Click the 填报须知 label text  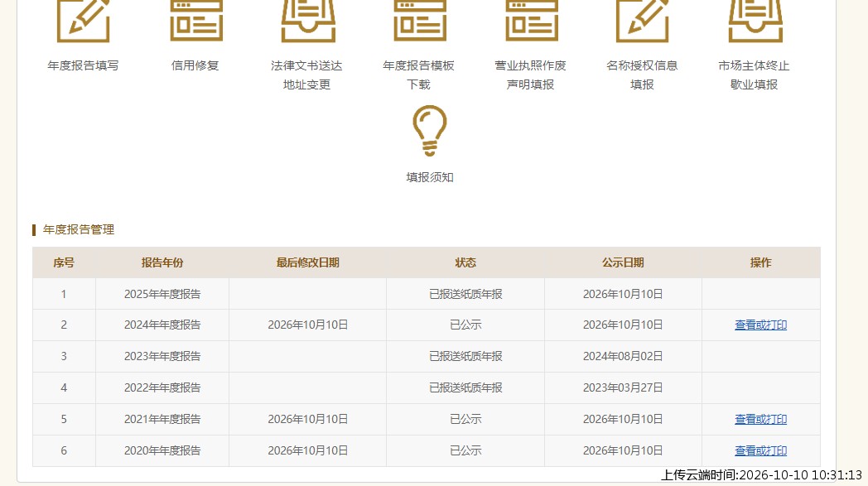click(x=430, y=178)
